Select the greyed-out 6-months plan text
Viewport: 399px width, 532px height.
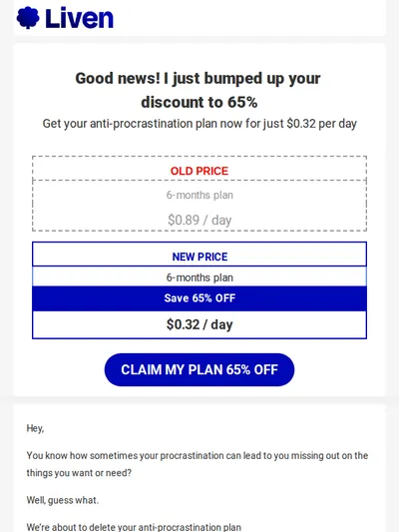click(x=199, y=195)
